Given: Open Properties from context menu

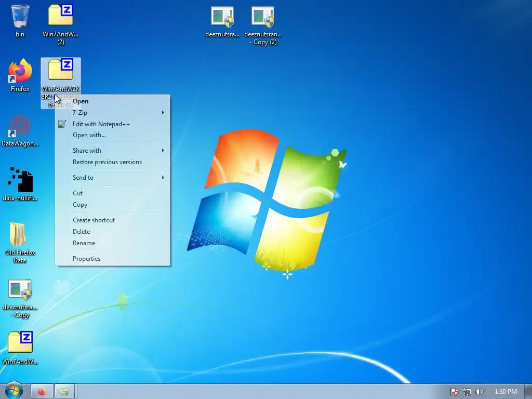Looking at the screenshot, I should click(x=113, y=259).
